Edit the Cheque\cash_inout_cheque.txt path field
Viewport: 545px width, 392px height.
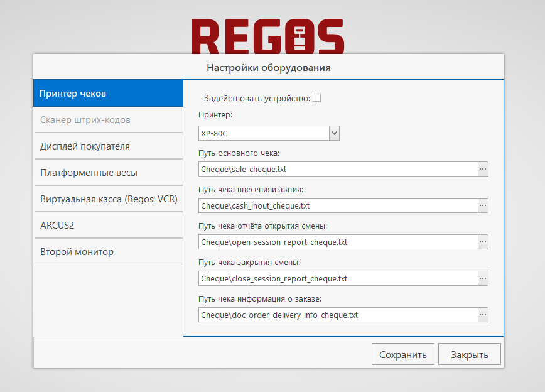pyautogui.click(x=338, y=205)
